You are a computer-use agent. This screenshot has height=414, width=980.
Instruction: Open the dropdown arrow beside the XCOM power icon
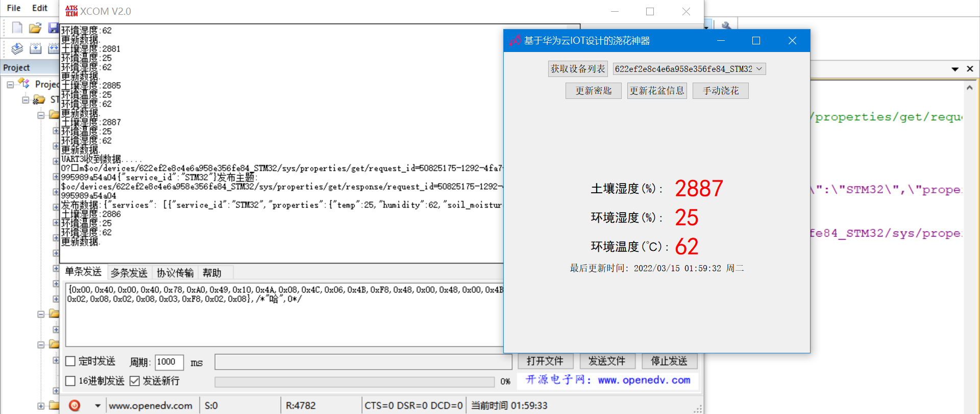(97, 406)
